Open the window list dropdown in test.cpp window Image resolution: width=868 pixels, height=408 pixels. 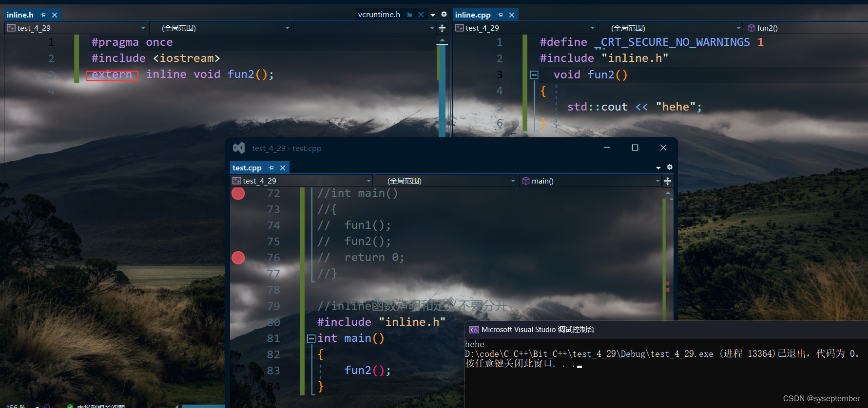[x=658, y=168]
